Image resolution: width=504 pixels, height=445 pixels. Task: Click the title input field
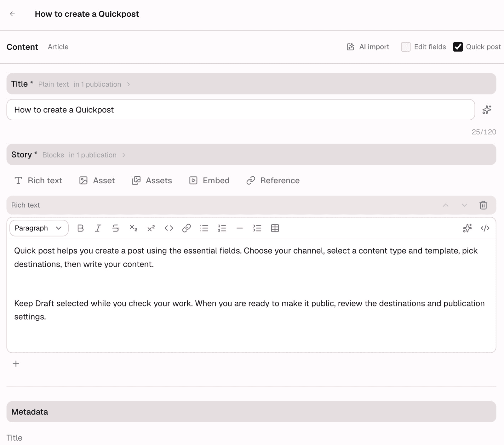(x=241, y=110)
